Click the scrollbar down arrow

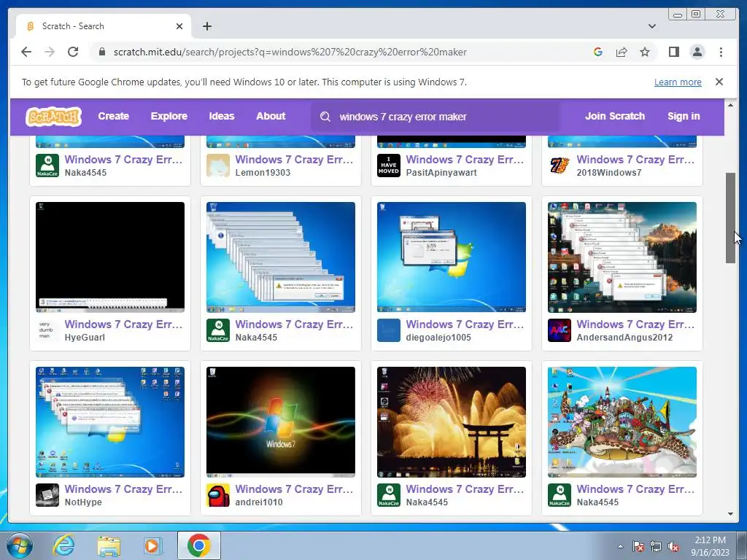(x=730, y=514)
